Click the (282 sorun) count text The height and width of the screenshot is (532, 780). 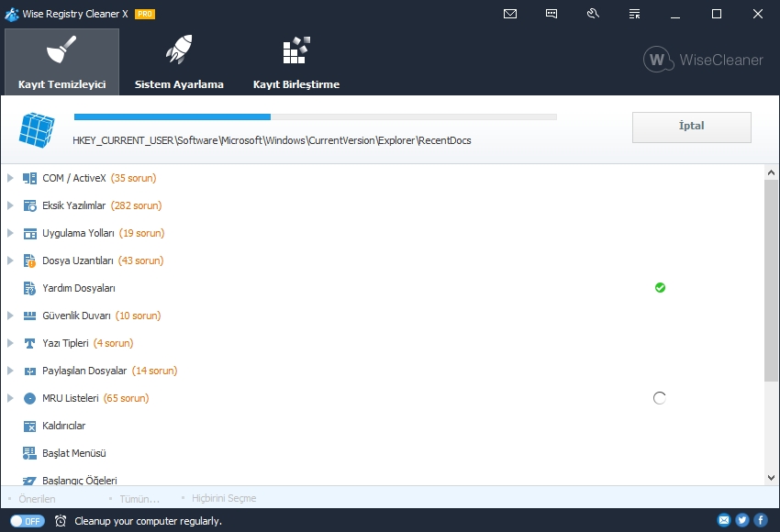coord(137,205)
